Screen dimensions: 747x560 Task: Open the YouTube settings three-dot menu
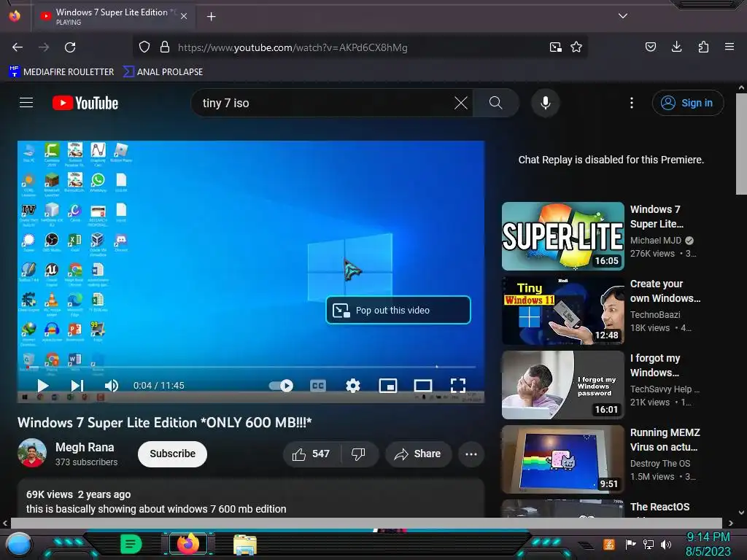pos(632,103)
